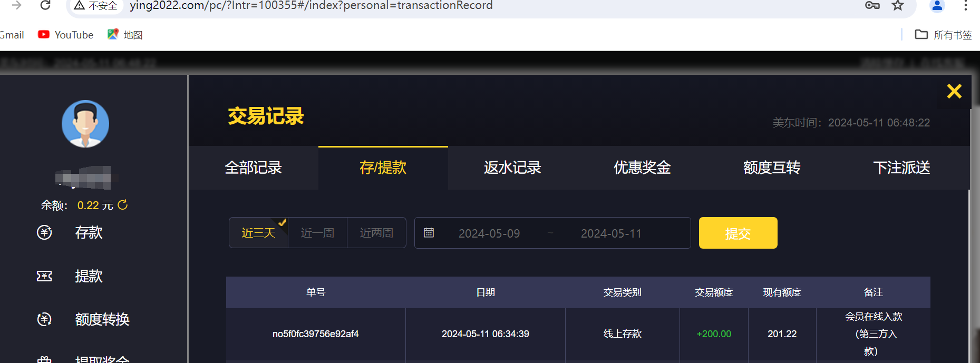Click the +200.00 amount cell
Image resolution: width=980 pixels, height=363 pixels.
pos(714,334)
